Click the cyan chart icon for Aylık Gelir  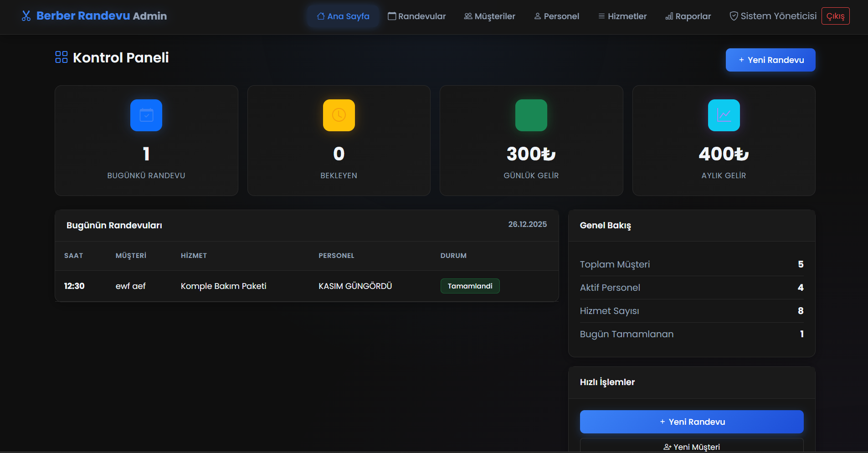coord(724,115)
